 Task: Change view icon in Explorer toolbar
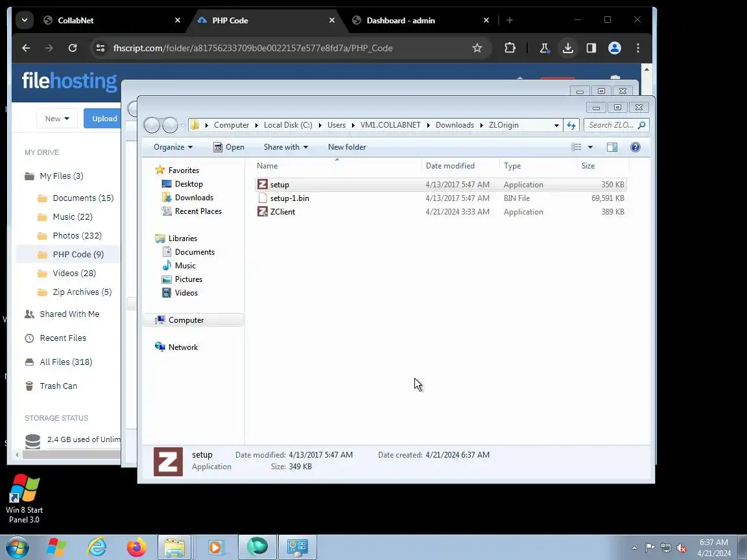tap(576, 147)
